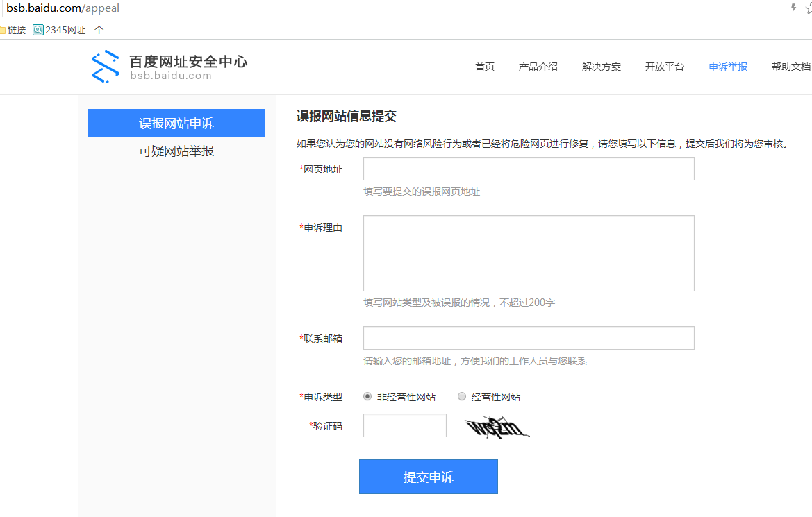The image size is (812, 517).
Task: Open the 首页 navigation item
Action: 484,67
